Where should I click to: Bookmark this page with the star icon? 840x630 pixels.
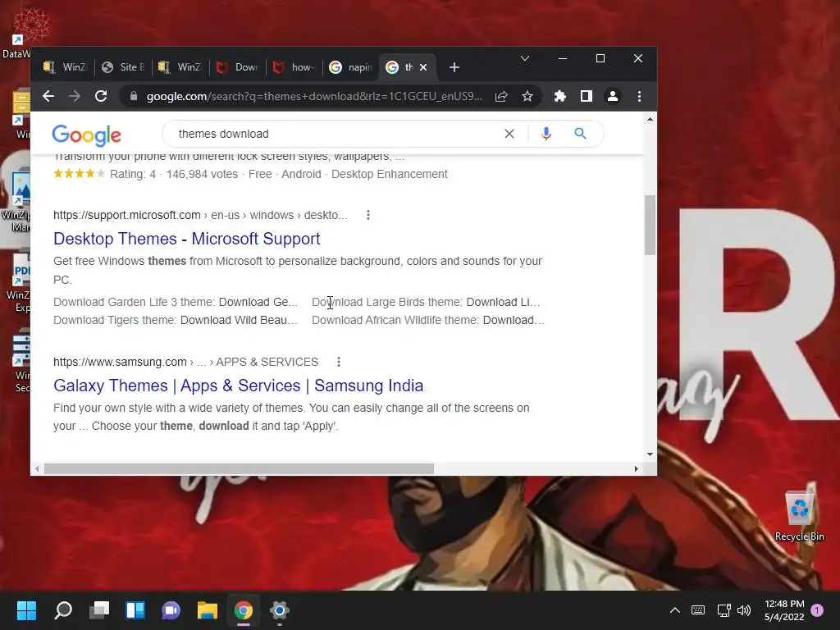(527, 97)
